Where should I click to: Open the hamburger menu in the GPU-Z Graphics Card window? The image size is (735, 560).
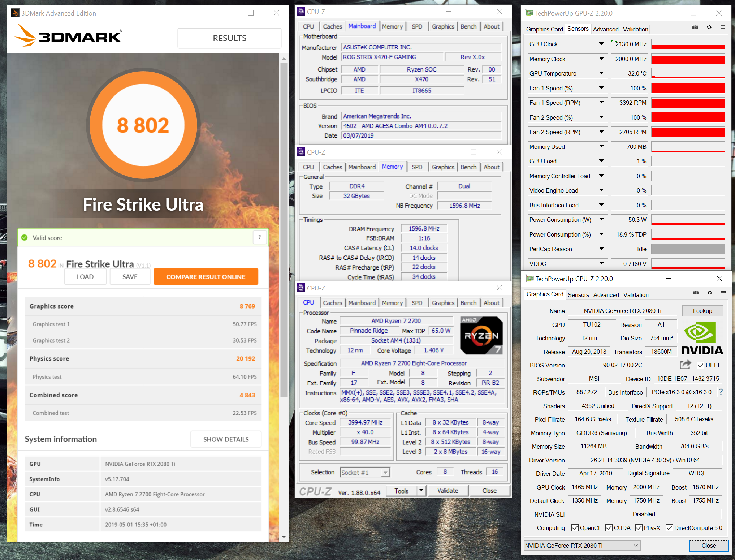click(723, 293)
